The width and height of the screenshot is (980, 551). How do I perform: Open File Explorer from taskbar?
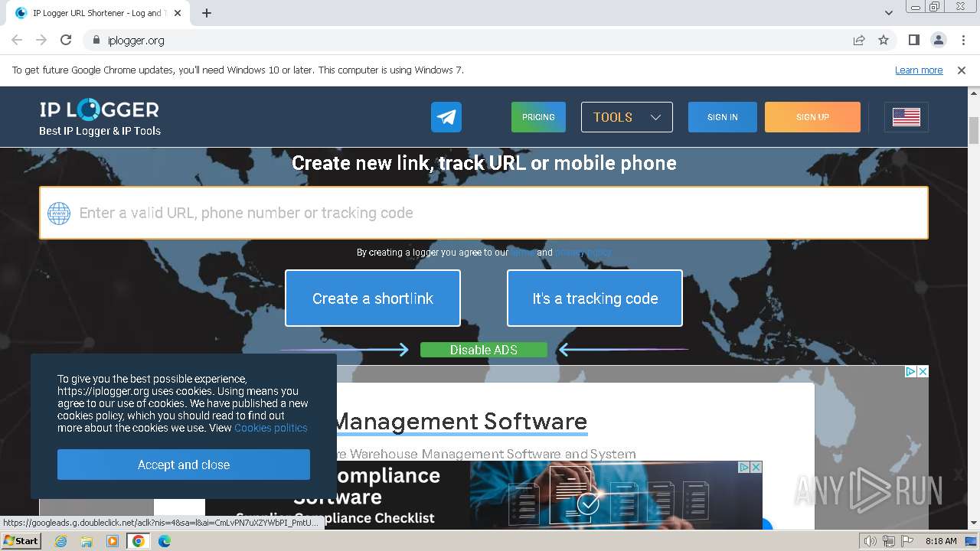pos(87,541)
